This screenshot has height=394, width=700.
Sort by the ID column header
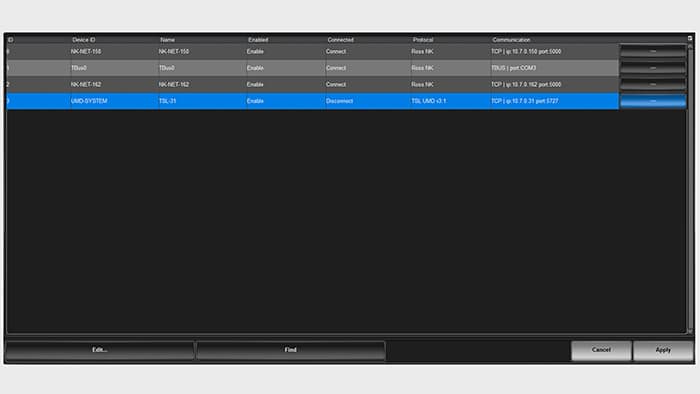[x=10, y=40]
